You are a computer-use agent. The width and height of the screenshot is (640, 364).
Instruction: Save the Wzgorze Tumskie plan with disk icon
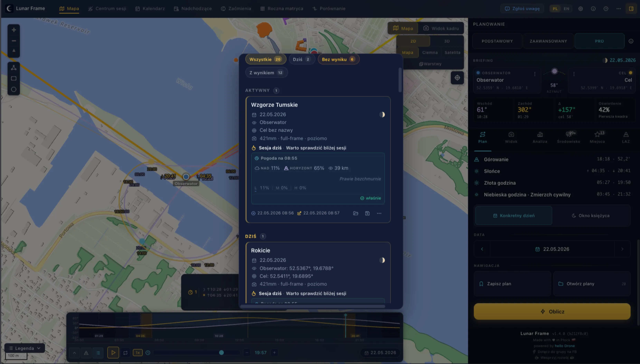(367, 213)
